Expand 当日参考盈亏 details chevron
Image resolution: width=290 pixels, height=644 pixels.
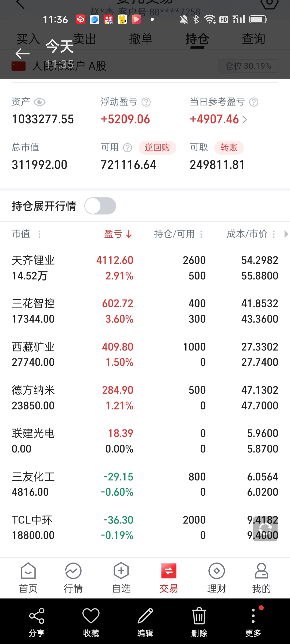pos(245,119)
